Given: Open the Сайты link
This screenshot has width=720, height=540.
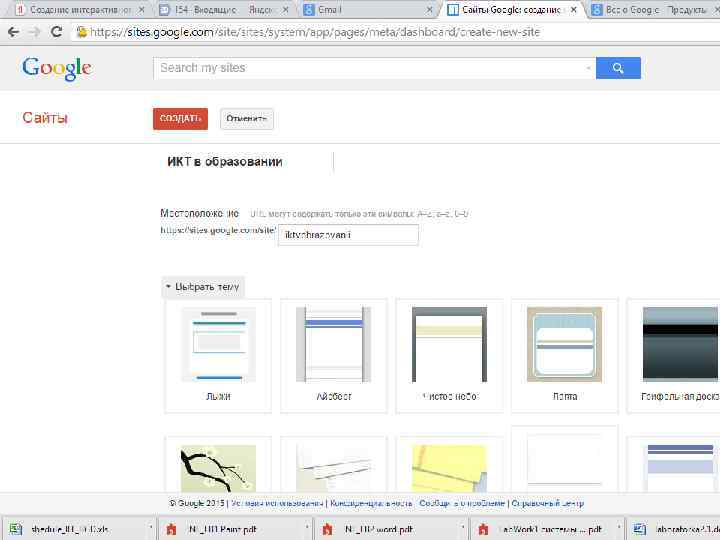Looking at the screenshot, I should (45, 118).
